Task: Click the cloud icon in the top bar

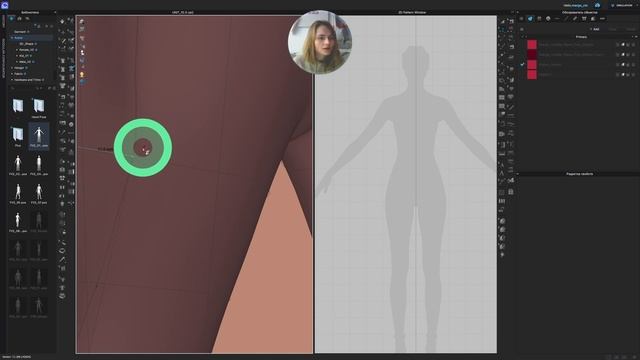Action: click(598, 5)
